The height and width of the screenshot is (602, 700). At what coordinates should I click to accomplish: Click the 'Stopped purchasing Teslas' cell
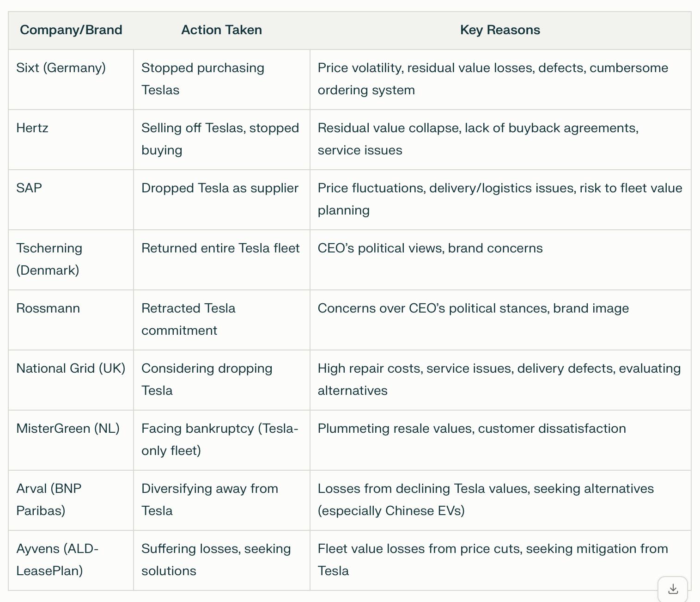click(x=203, y=79)
